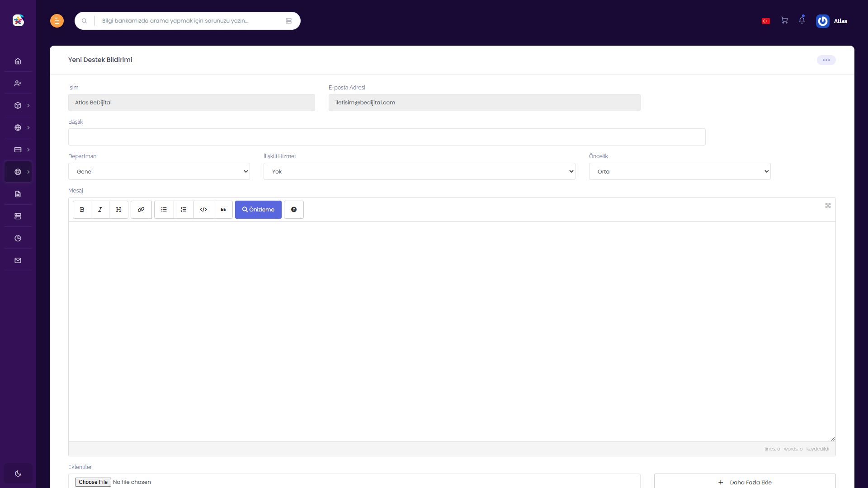Viewport: 868px width, 488px height.
Task: Open the Öncelik priority dropdown
Action: pos(680,171)
